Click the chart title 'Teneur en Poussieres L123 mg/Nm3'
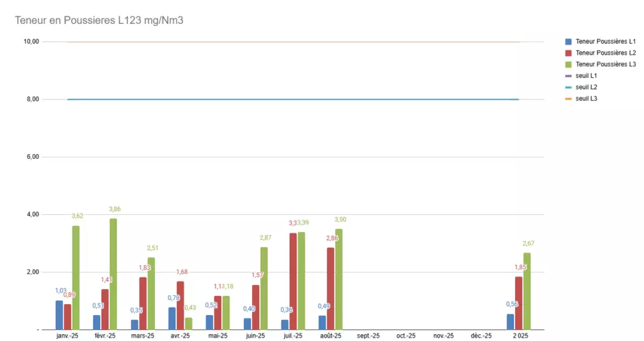Image resolution: width=644 pixels, height=341 pixels. [99, 21]
